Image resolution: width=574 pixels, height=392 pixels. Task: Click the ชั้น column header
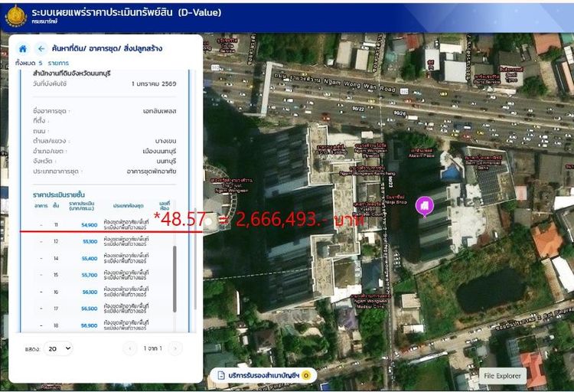click(56, 206)
